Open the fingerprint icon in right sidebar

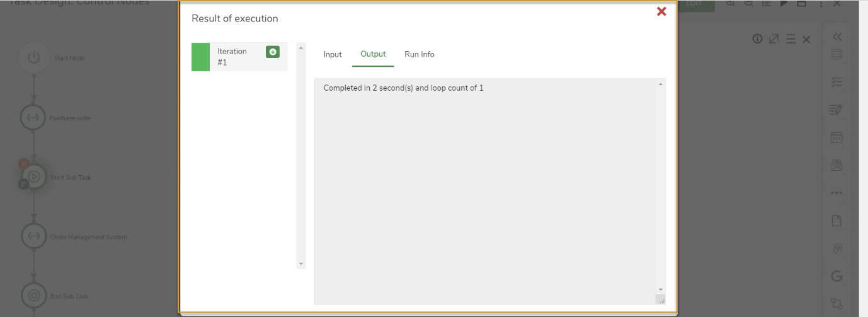[x=837, y=248]
